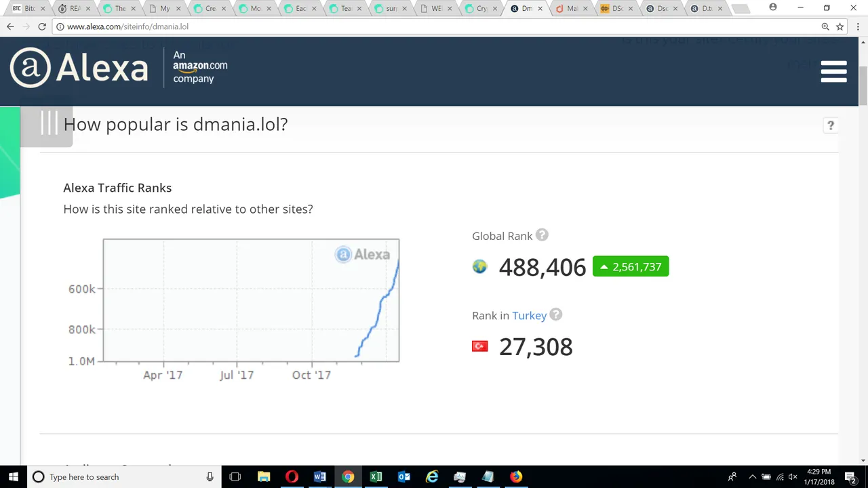Click the sidebar drag handle bars icon
This screenshot has height=488, width=868.
[x=49, y=123]
